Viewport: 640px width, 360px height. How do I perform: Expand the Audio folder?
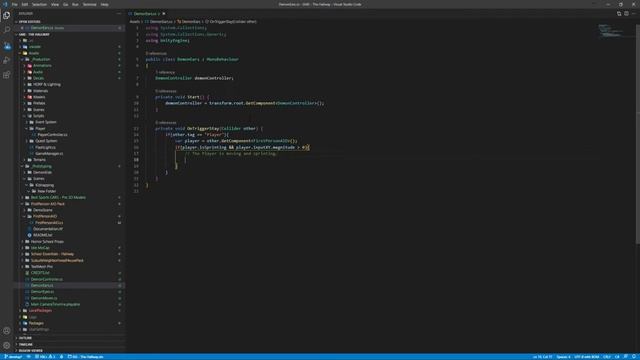(38, 72)
